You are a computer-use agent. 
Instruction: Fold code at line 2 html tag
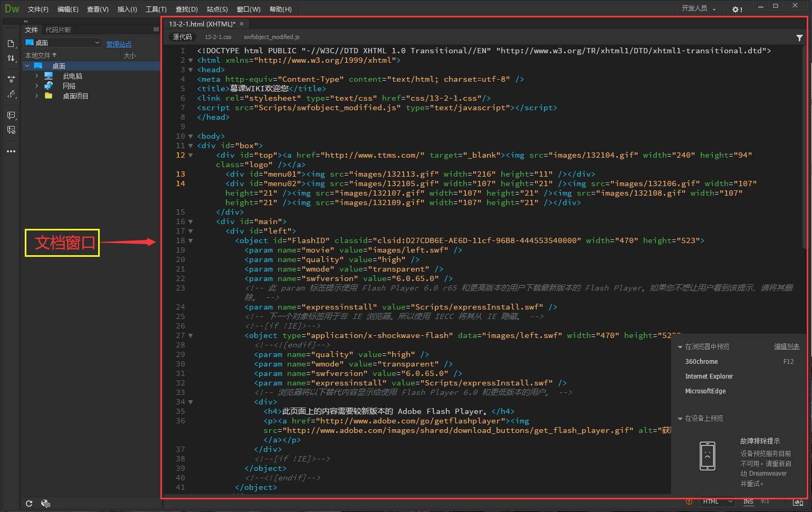(190, 60)
